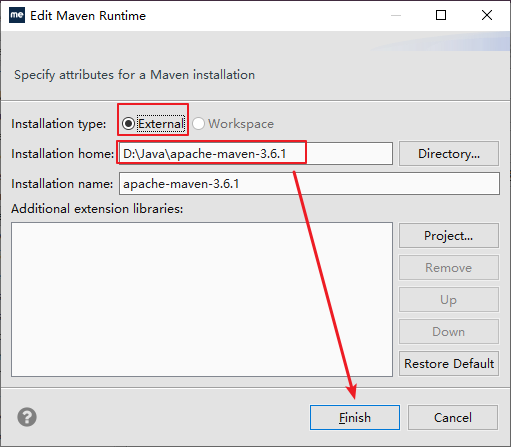The image size is (511, 447).
Task: Click the MyEclipse 'me' title bar icon
Action: click(17, 15)
